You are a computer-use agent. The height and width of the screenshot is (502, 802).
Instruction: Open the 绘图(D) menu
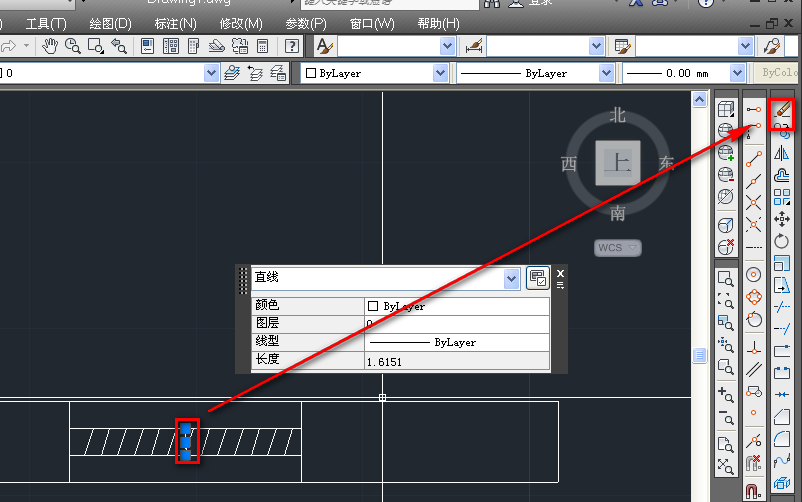110,23
